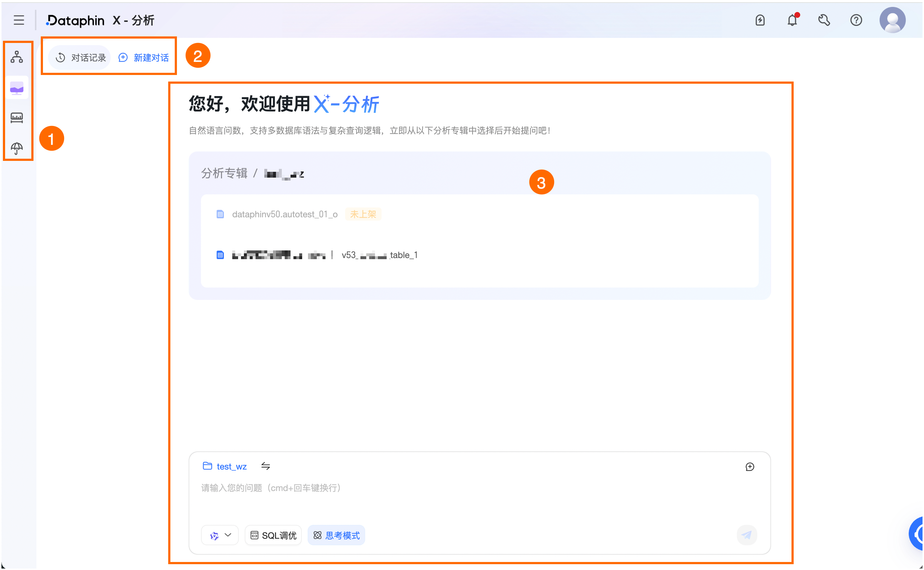Open the umbrella sidebar icon
The width and height of the screenshot is (924, 570).
[17, 148]
